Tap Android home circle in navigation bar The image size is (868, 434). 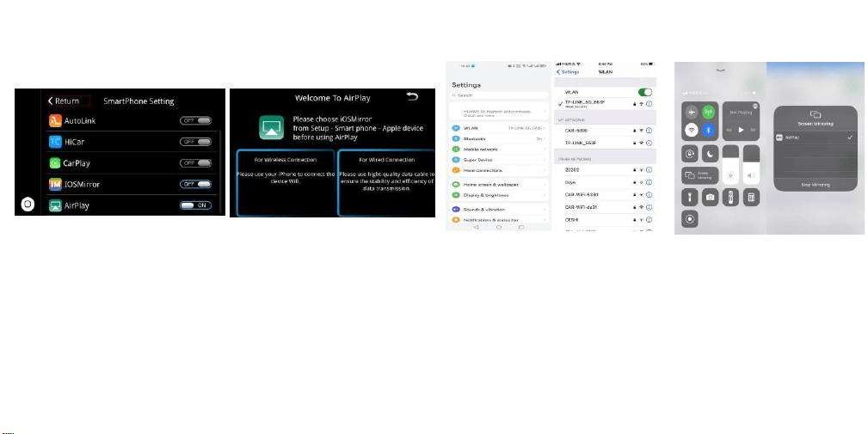click(x=499, y=227)
